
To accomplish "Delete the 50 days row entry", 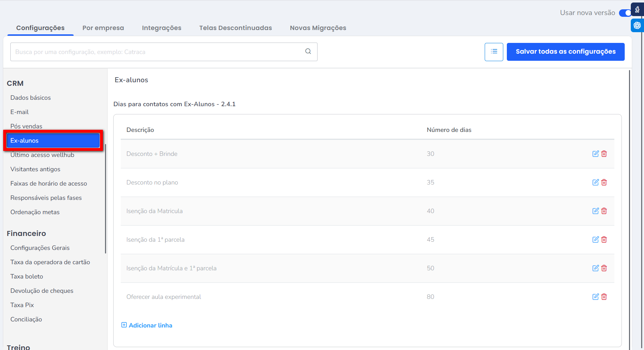I will [604, 268].
